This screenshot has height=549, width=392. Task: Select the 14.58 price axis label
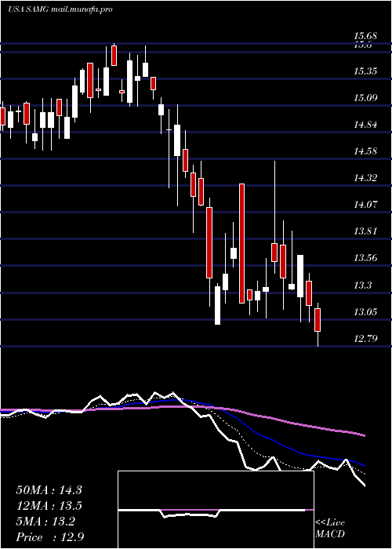(x=365, y=151)
